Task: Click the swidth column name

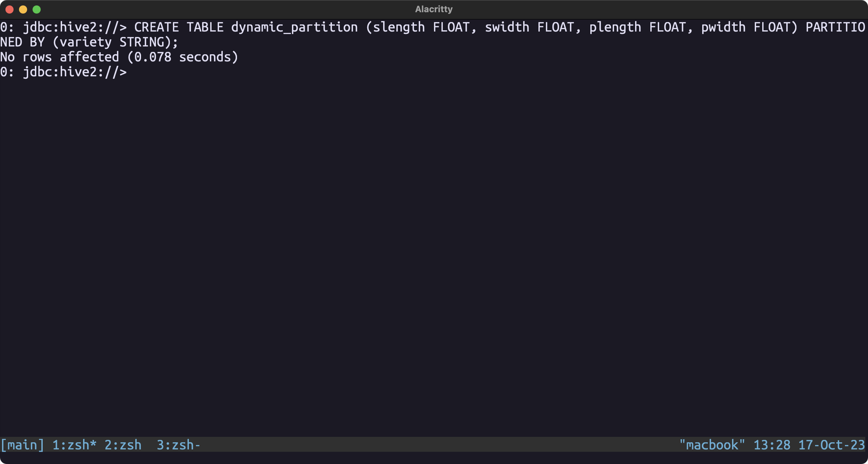Action: click(507, 27)
